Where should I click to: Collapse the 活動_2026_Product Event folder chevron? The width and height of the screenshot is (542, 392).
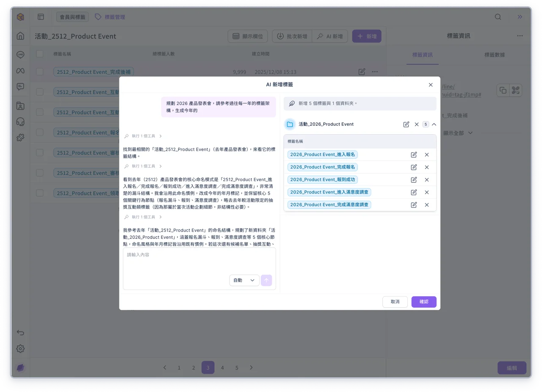tap(434, 124)
